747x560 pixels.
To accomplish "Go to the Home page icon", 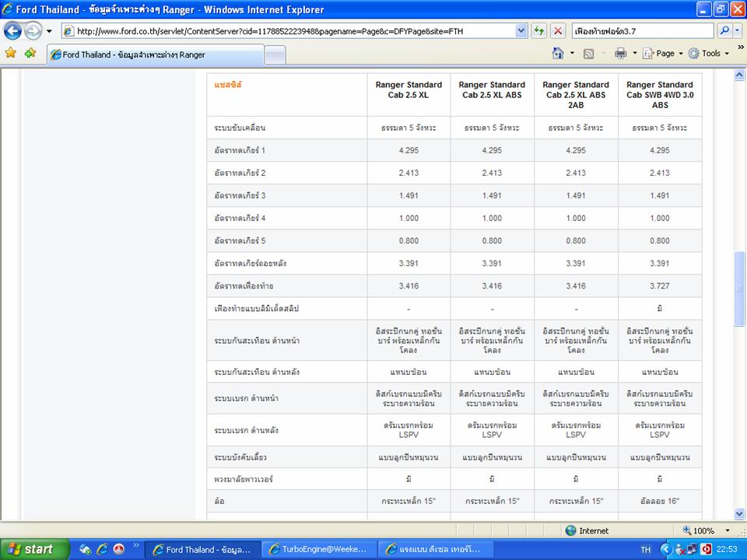I will click(558, 54).
